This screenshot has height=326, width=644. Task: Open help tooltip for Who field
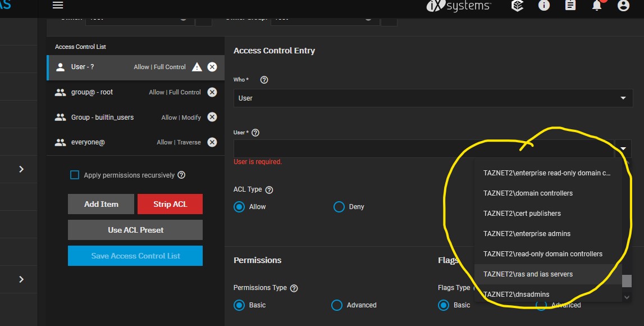point(264,80)
